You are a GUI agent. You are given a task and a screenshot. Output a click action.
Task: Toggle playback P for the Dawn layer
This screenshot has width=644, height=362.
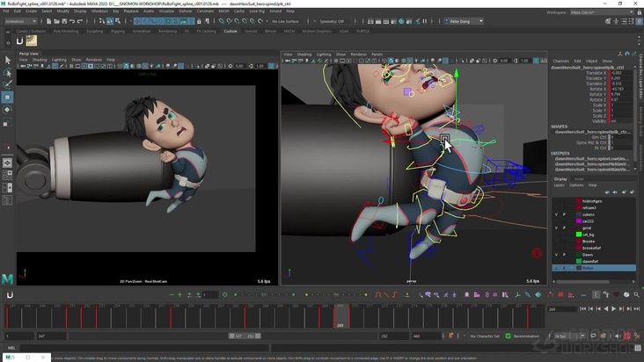point(564,255)
